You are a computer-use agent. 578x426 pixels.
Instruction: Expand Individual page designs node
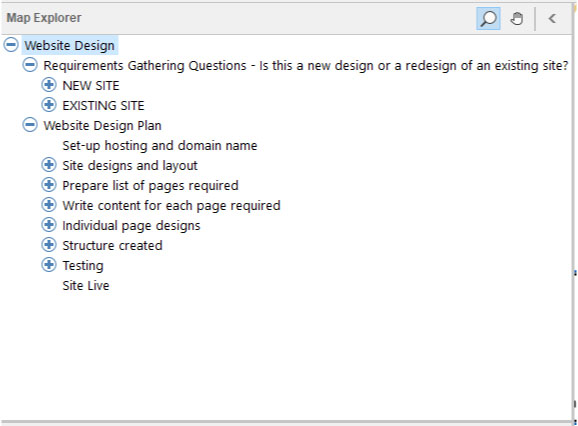coord(49,225)
